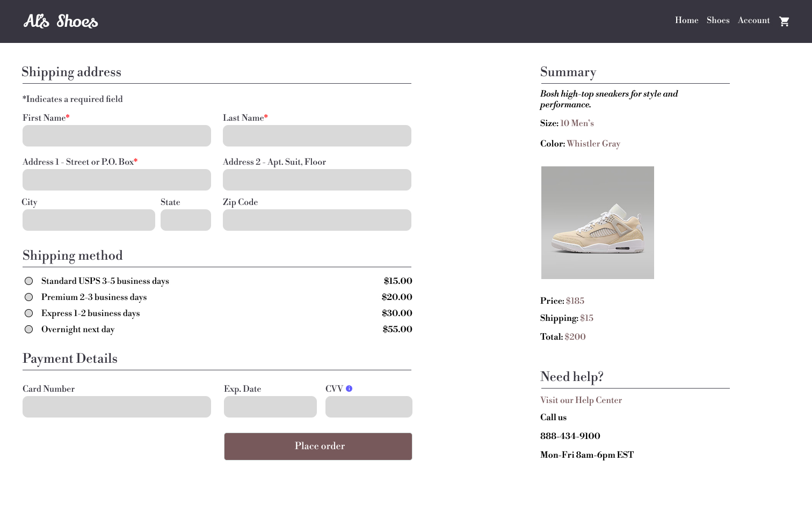Click the Exp. Date field
Screen dimensions: 812x527
tap(270, 406)
